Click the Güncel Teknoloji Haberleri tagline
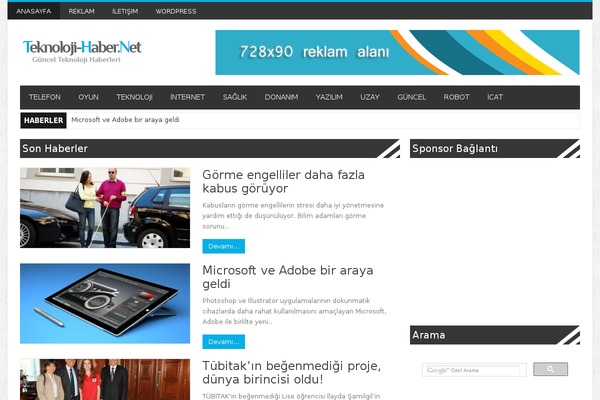Image resolution: width=600 pixels, height=400 pixels. click(76, 60)
